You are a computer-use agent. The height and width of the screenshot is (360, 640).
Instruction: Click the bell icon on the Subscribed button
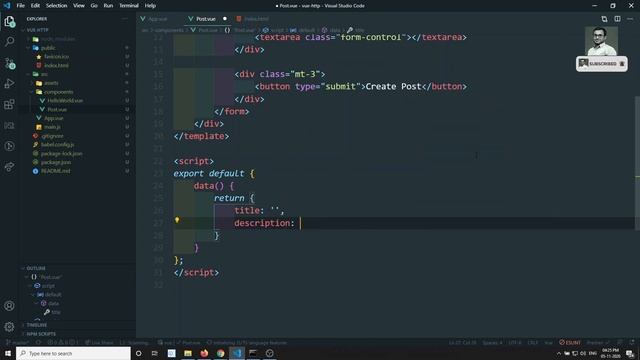click(622, 64)
